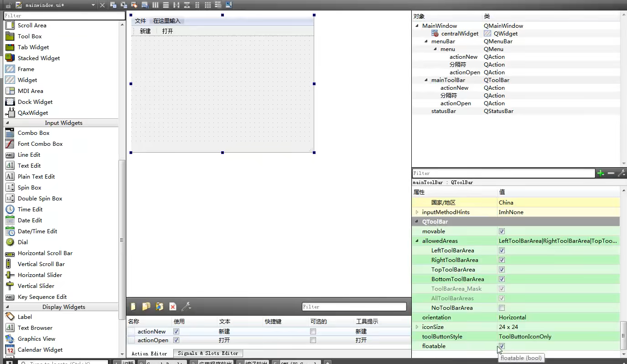Viewport: 627px width, 364px height.
Task: Open the Action Editor configure wrench icon
Action: (x=186, y=307)
